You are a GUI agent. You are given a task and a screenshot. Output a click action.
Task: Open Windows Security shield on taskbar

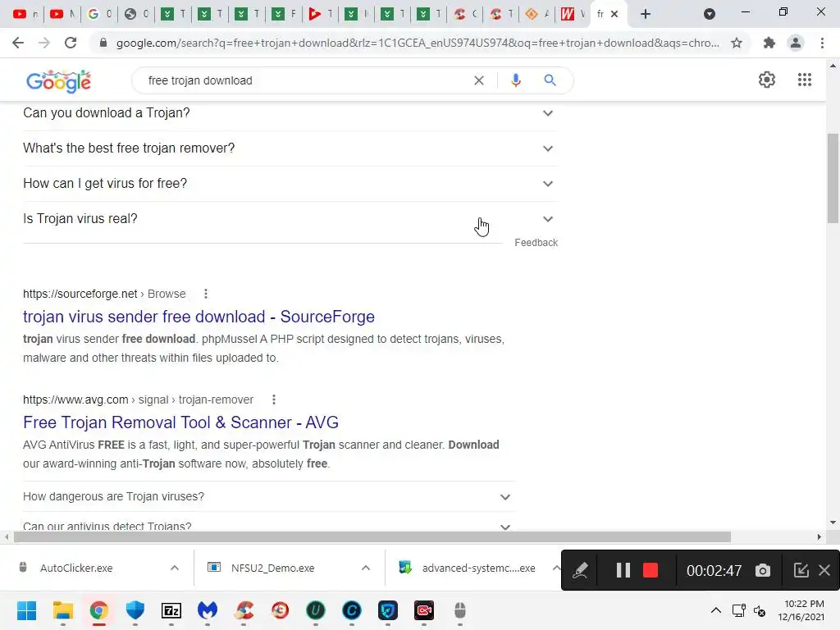[x=135, y=610]
